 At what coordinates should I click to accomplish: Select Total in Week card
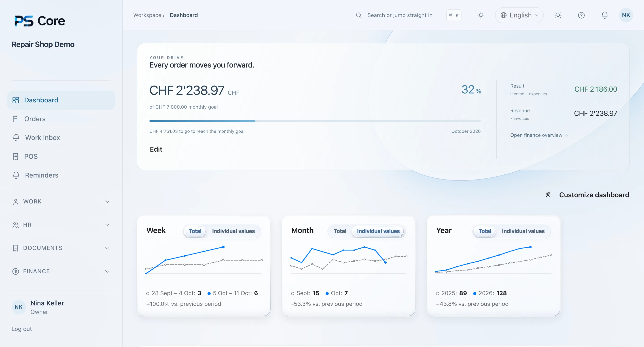tap(195, 231)
